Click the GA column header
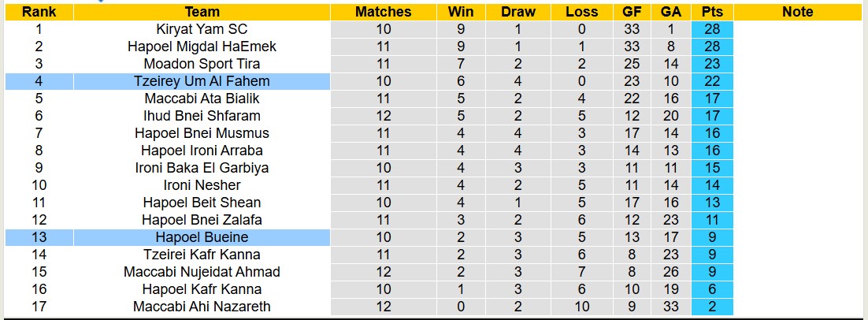Viewport: 868px width, 320px height. (x=671, y=12)
